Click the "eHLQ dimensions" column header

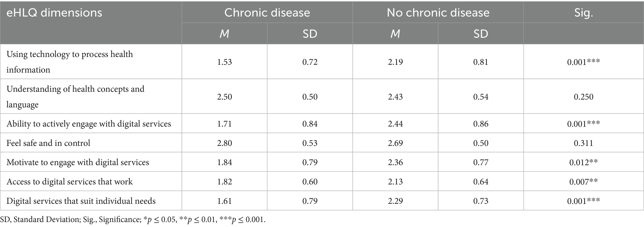coord(54,13)
